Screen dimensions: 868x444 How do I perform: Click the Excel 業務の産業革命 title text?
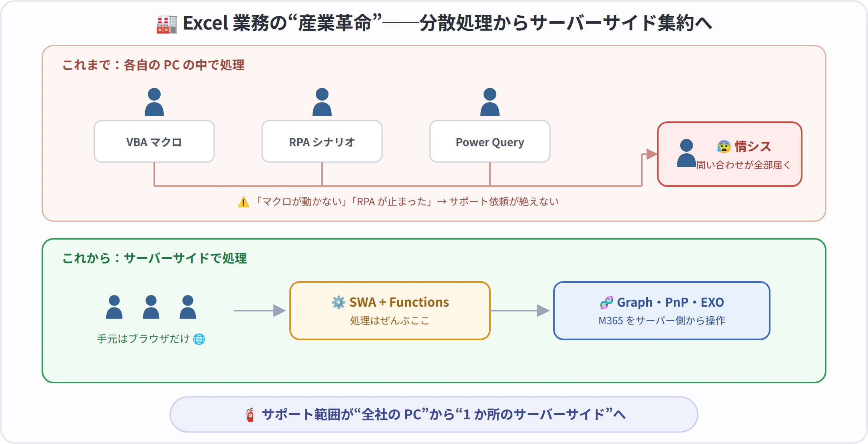(x=448, y=23)
